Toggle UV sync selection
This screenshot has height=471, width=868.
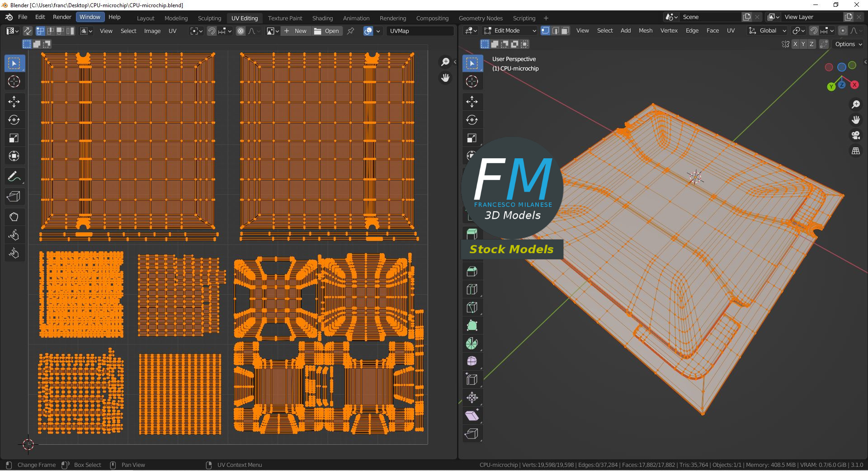(x=28, y=31)
